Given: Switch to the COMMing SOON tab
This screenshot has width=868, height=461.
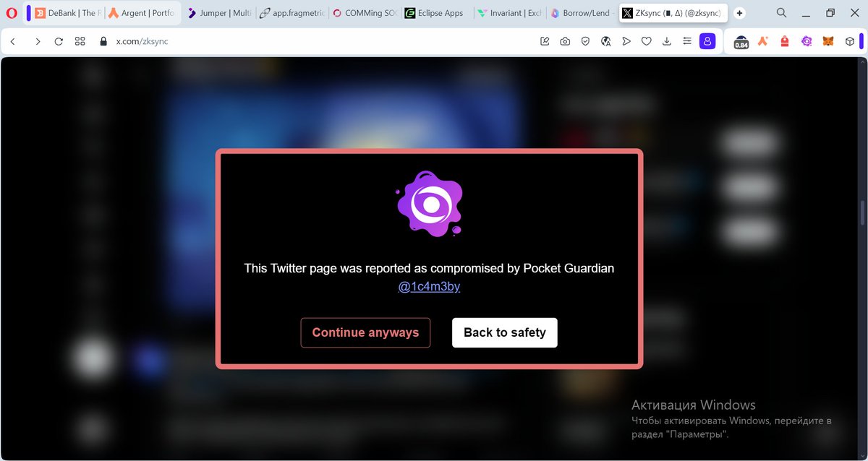Looking at the screenshot, I should tap(365, 13).
